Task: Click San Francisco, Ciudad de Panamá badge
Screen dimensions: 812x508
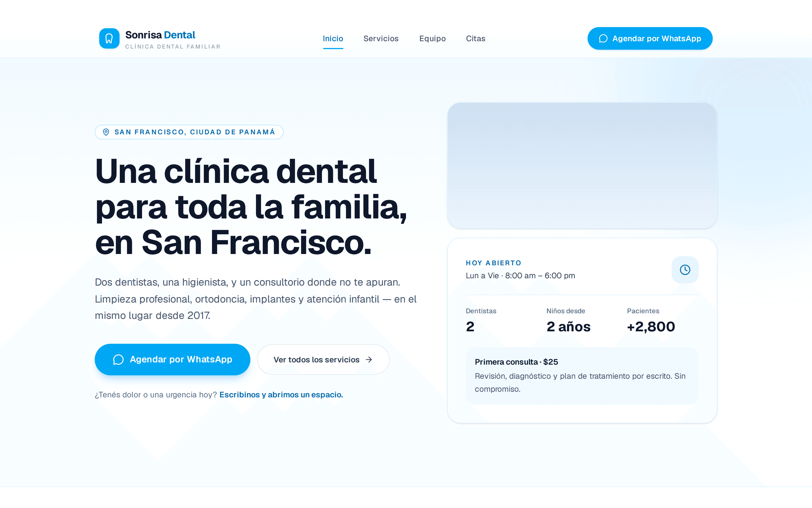Action: [189, 132]
